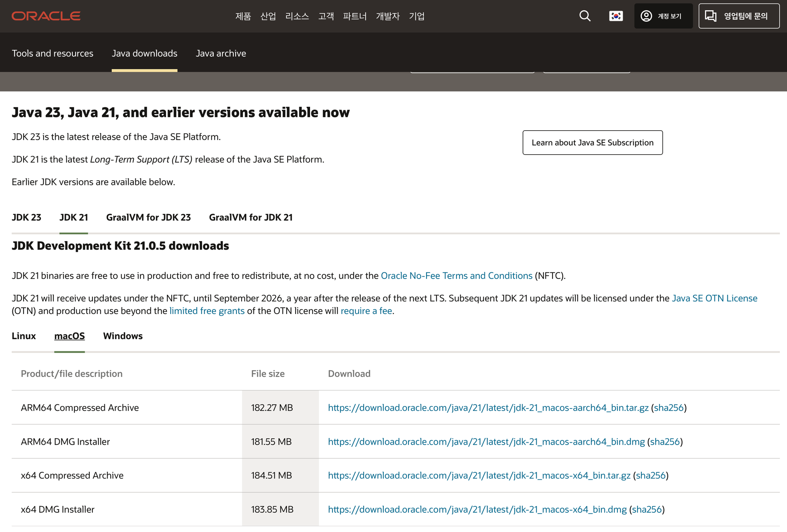787x532 pixels.
Task: Download macOS x64 tar.gz archive link
Action: coord(479,475)
